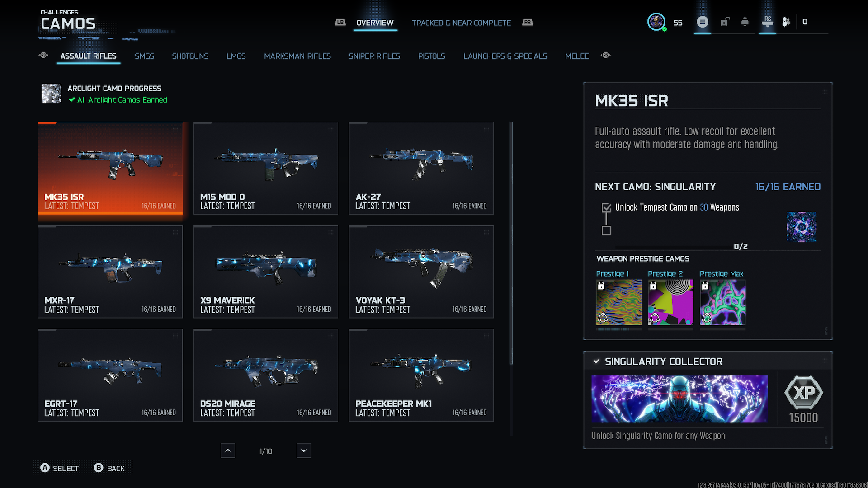Select the M15 MOD 0 weapon card

point(266,168)
